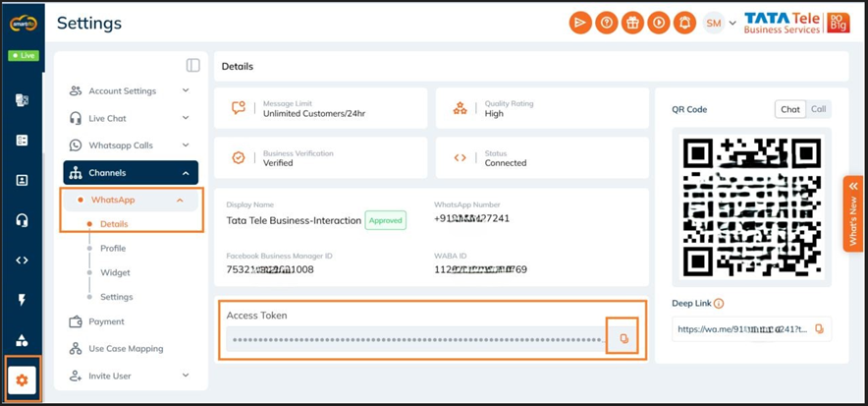Open the chat conversations icon in the left rail
The width and height of the screenshot is (868, 406).
(23, 100)
